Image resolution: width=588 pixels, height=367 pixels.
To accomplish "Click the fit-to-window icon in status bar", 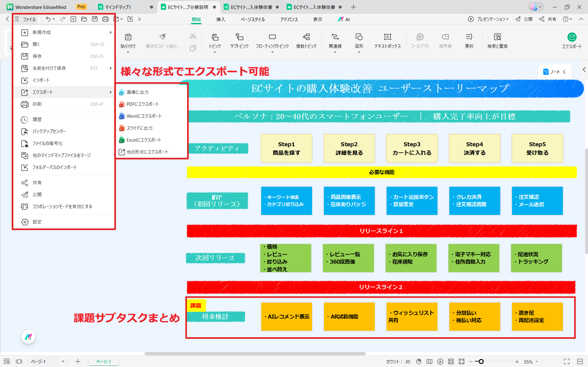I will point(451,361).
